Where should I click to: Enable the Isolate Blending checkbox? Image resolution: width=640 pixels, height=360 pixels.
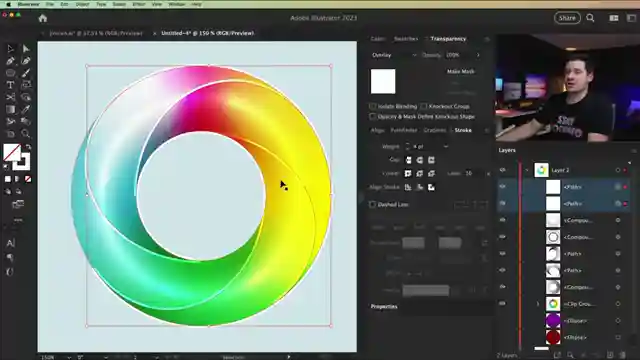tap(372, 106)
